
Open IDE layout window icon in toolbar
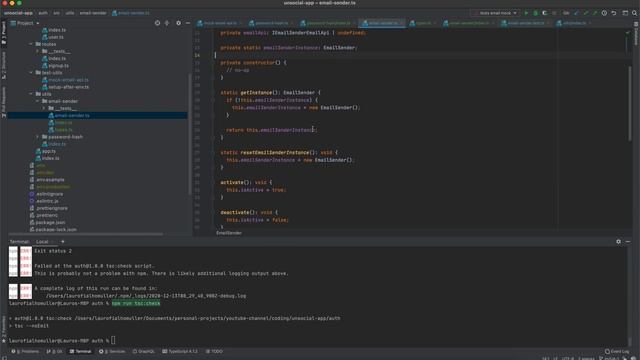(625, 13)
